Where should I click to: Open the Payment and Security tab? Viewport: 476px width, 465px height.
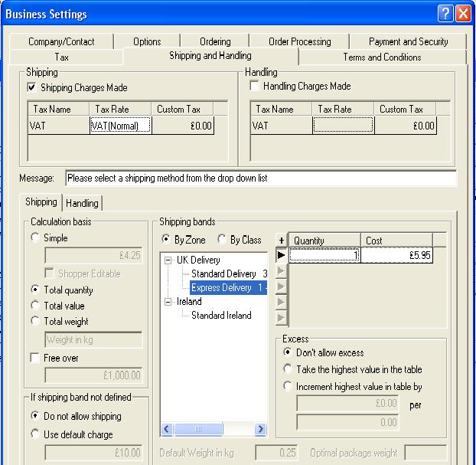click(408, 41)
